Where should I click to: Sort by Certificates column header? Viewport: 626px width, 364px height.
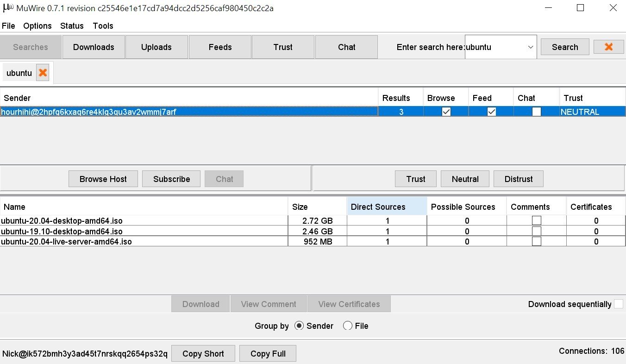click(x=596, y=207)
